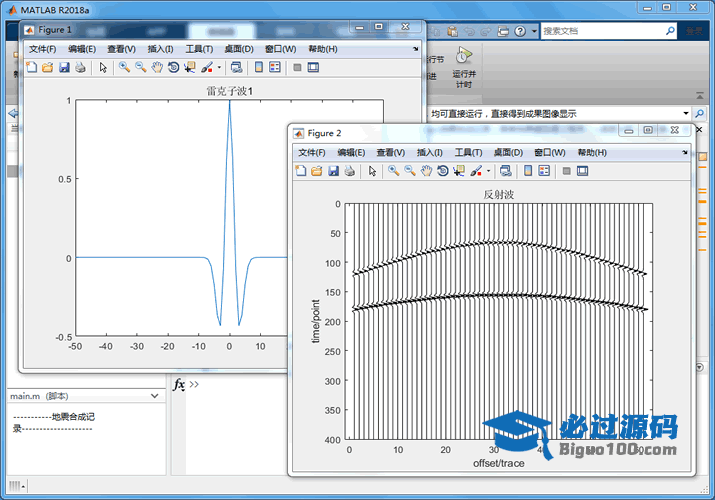This screenshot has width=715, height=500.
Task: Insert Colorbar icon in Figure 1 toolbar
Action: (x=259, y=67)
